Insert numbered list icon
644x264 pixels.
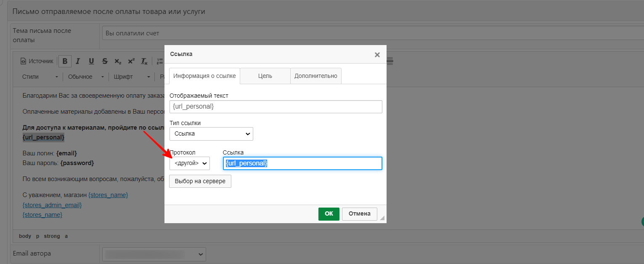point(160,61)
